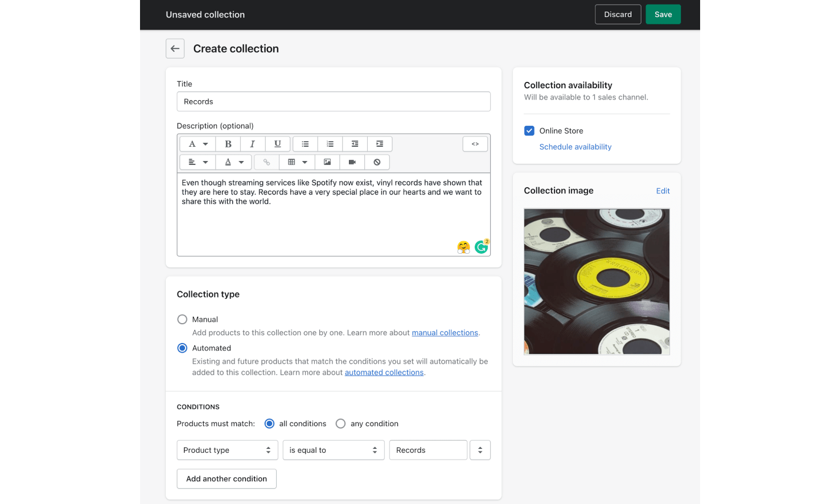
Task: Apply italic formatting to description text
Action: [x=253, y=143]
